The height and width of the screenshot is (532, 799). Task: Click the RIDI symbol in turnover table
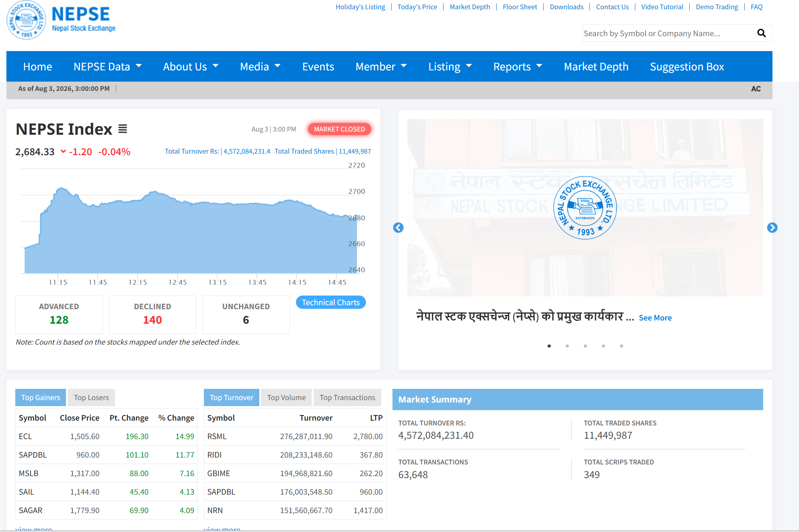(x=214, y=455)
